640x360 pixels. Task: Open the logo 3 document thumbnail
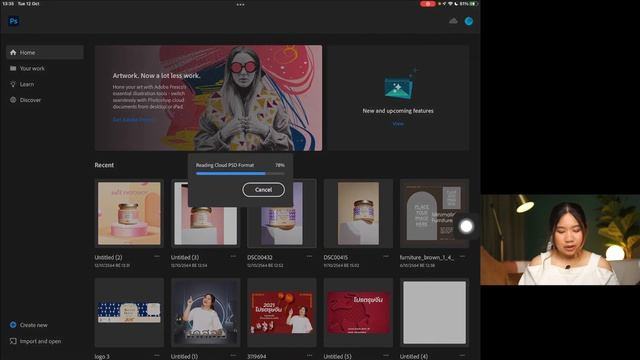(129, 313)
